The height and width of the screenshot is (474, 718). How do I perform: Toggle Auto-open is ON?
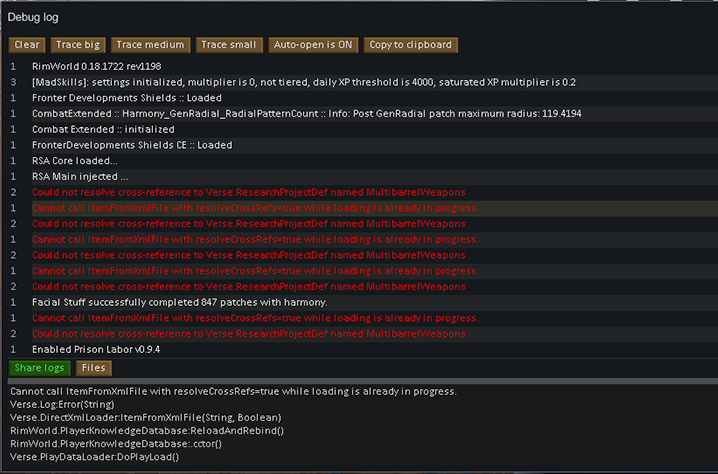point(313,45)
